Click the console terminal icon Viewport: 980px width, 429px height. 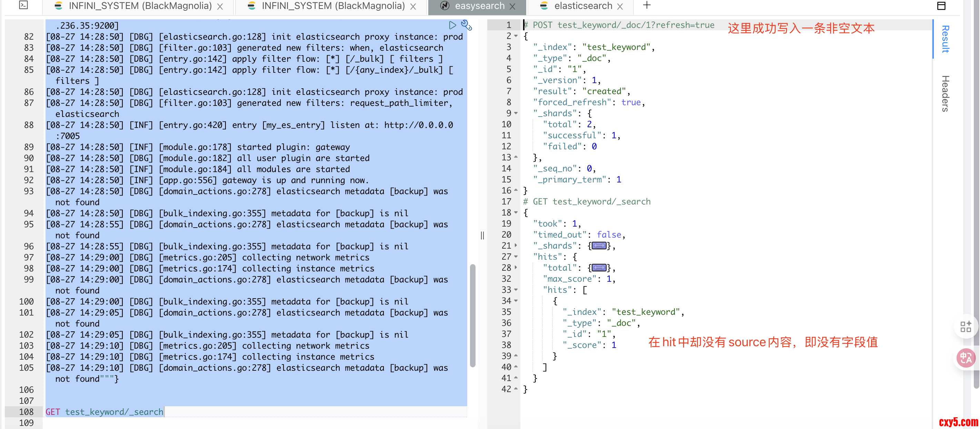tap(23, 5)
